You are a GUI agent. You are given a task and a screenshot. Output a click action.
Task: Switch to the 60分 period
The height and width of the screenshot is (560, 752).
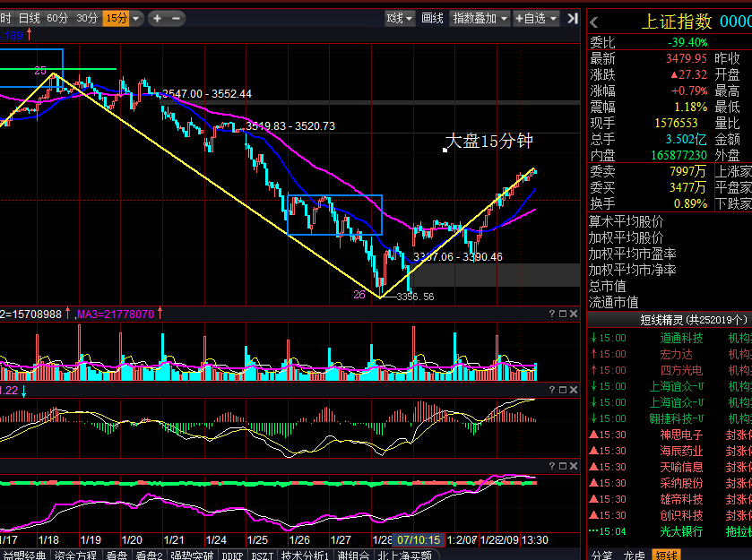pos(57,19)
